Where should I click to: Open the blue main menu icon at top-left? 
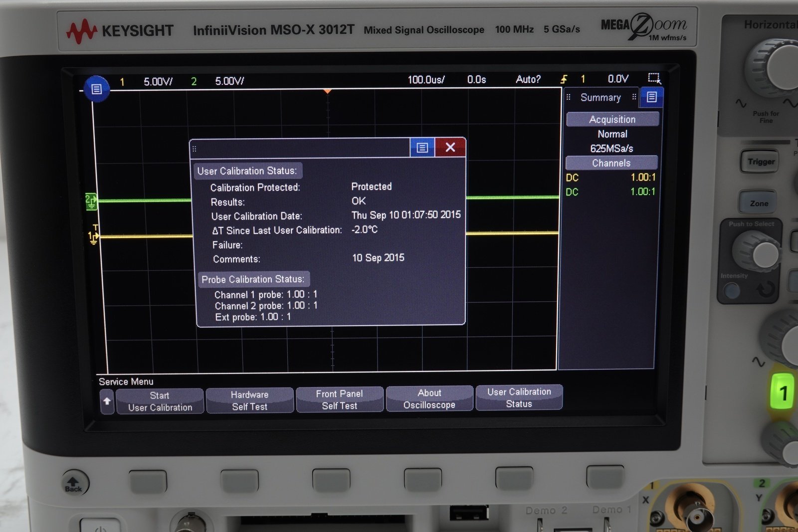click(97, 89)
